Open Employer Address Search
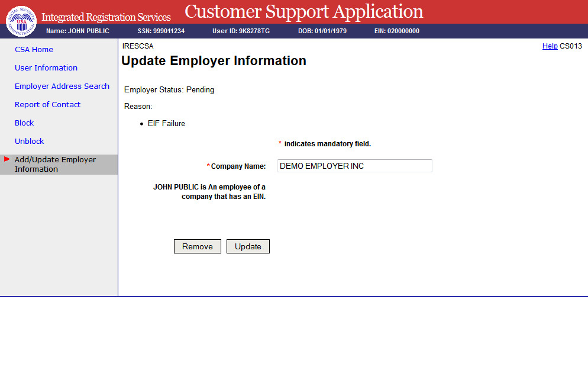Image resolution: width=588 pixels, height=379 pixels. (x=62, y=86)
